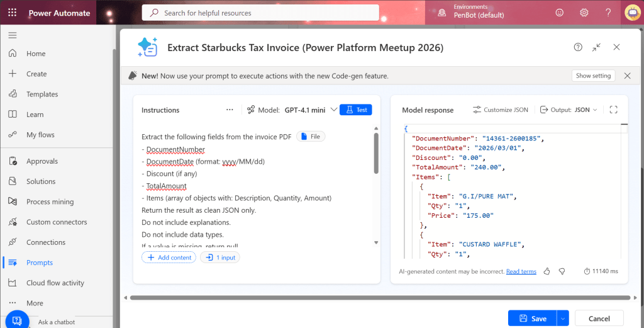Screen dimensions: 644x328
Task: Expand the Save split button arrow
Action: [563, 319]
